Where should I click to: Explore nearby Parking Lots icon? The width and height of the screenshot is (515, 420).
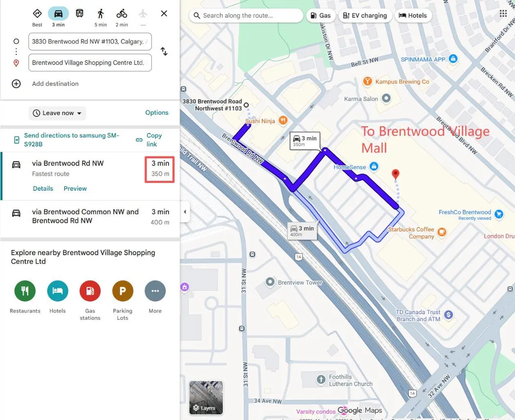pyautogui.click(x=123, y=291)
